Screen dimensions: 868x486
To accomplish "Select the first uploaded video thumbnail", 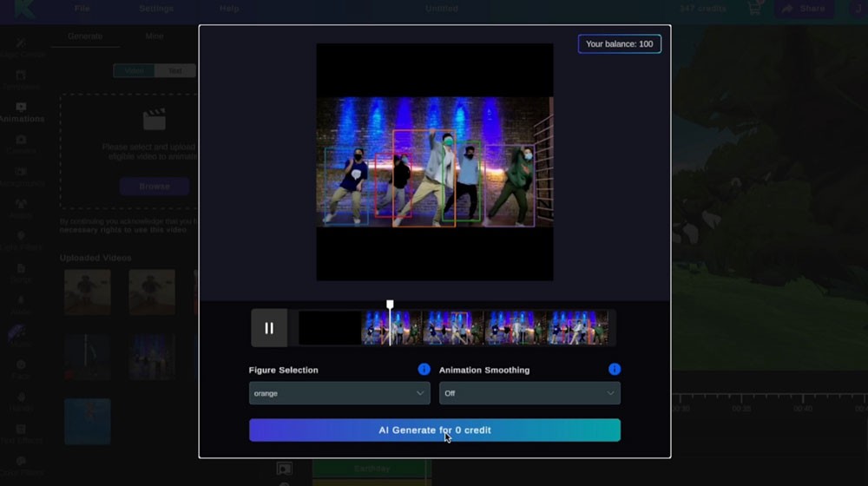I will click(88, 292).
